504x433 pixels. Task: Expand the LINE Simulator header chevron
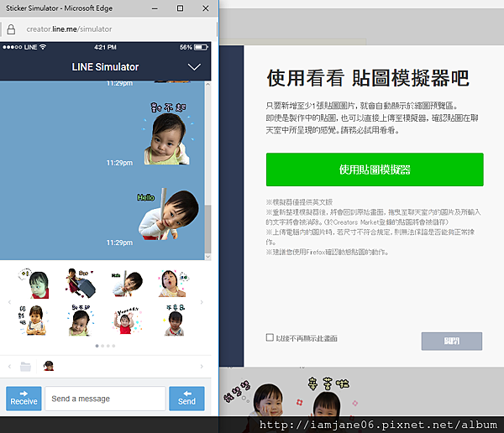[x=194, y=67]
